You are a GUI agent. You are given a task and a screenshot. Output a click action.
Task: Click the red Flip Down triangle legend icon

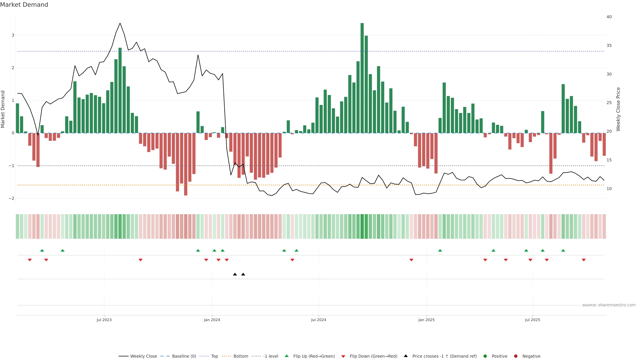tap(343, 356)
